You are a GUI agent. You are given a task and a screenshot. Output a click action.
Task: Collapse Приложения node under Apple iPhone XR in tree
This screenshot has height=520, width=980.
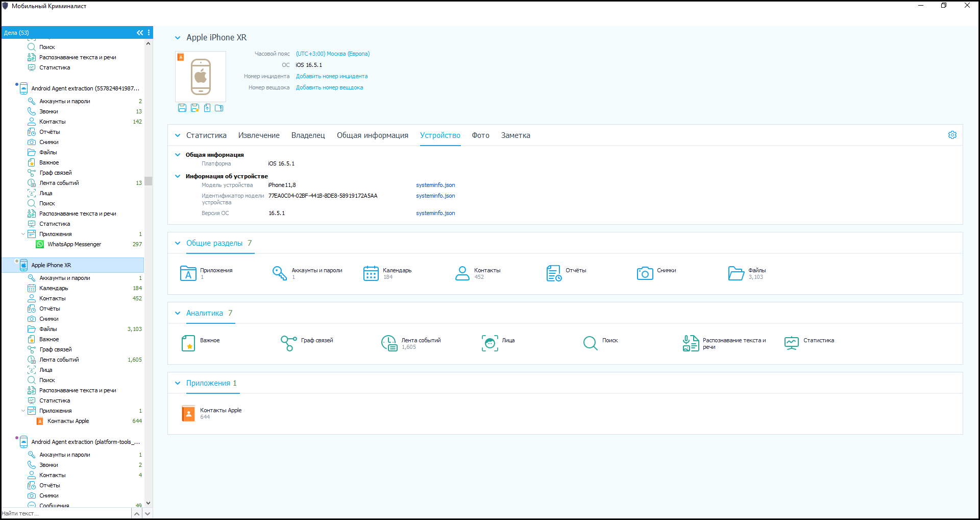(23, 411)
